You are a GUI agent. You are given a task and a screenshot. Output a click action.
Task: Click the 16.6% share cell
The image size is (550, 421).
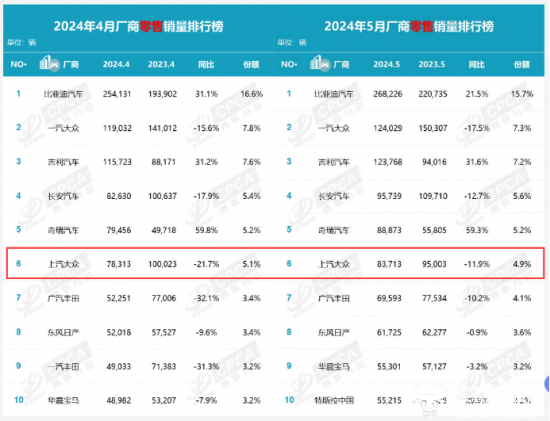point(251,94)
